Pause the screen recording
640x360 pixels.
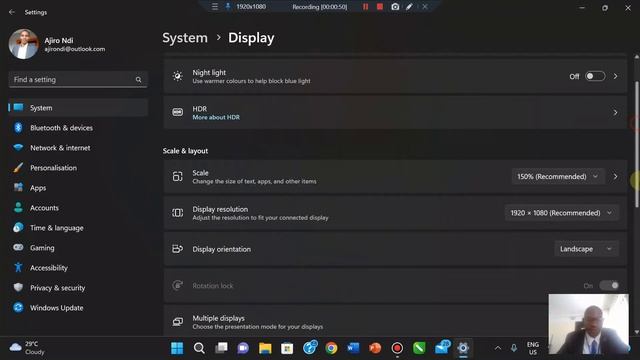coord(365,7)
